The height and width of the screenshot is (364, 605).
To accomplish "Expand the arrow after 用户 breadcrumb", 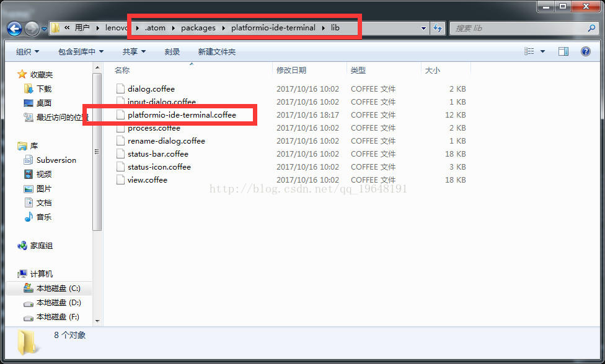I will [97, 28].
